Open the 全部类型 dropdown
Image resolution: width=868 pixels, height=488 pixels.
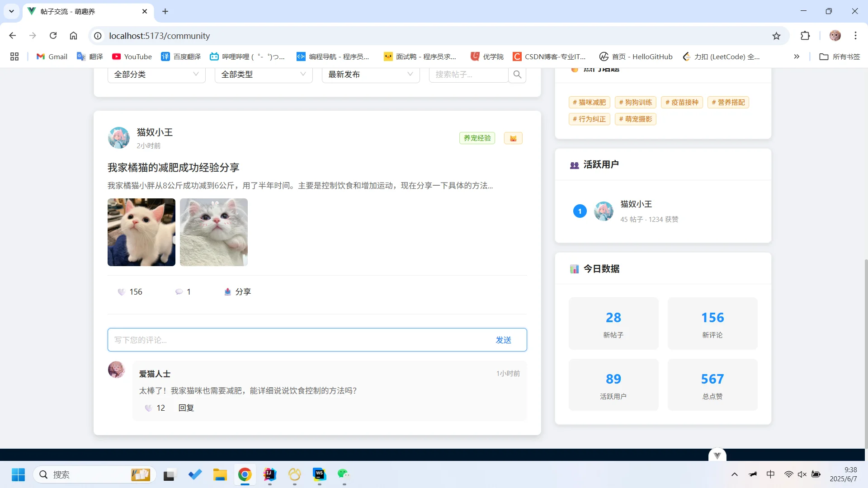tap(264, 74)
